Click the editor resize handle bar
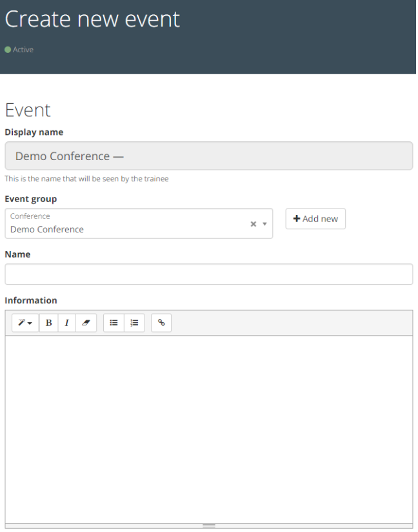Viewport: 418px width, 532px height. tap(209, 526)
